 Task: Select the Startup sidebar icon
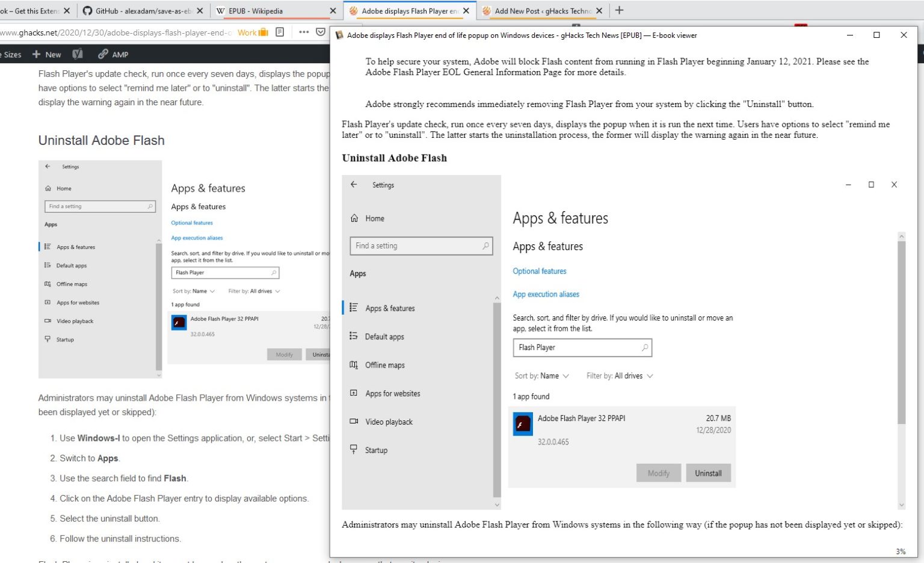point(354,450)
